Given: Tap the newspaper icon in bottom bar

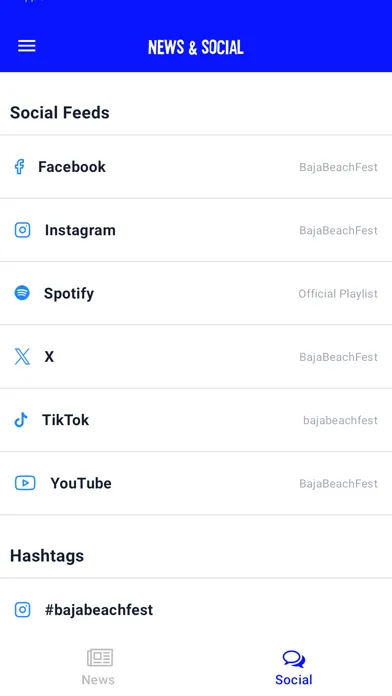Looking at the screenshot, I should [x=100, y=657].
